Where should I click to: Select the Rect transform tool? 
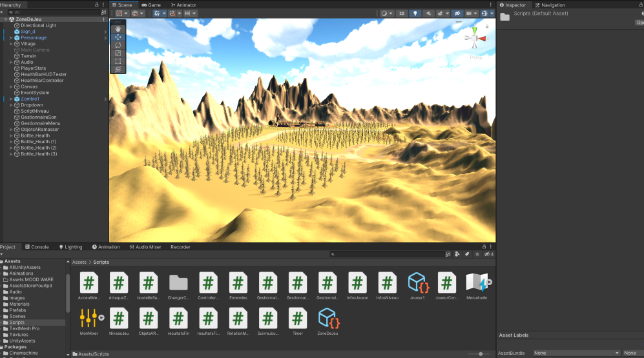tap(118, 61)
